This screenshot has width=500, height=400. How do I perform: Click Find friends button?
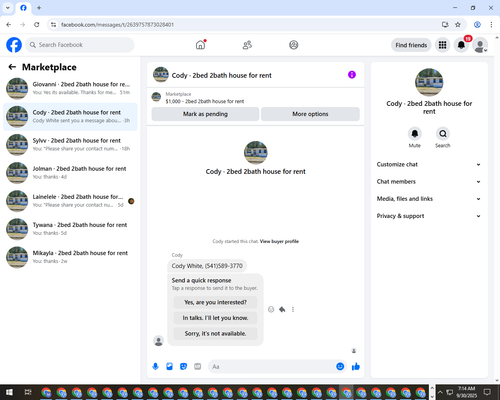tap(411, 45)
